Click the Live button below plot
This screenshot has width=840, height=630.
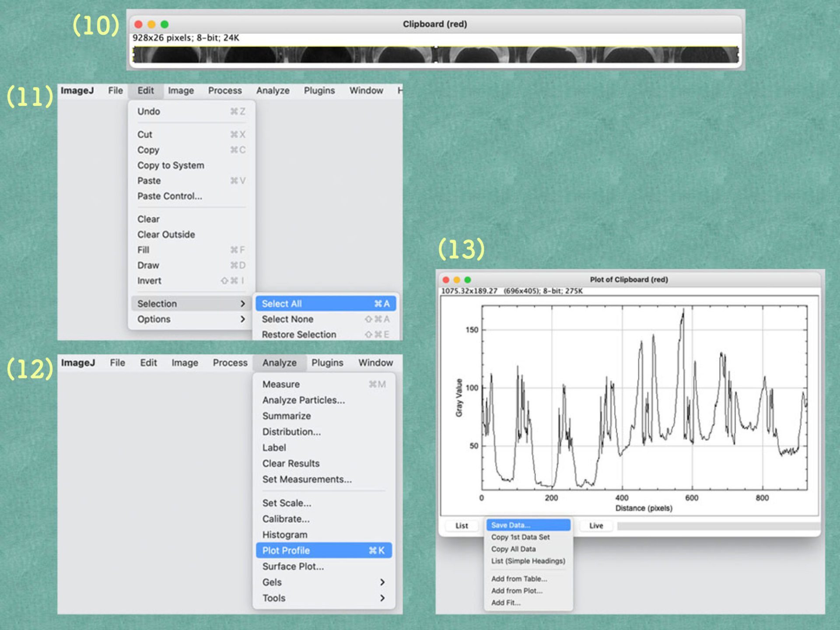(x=596, y=525)
